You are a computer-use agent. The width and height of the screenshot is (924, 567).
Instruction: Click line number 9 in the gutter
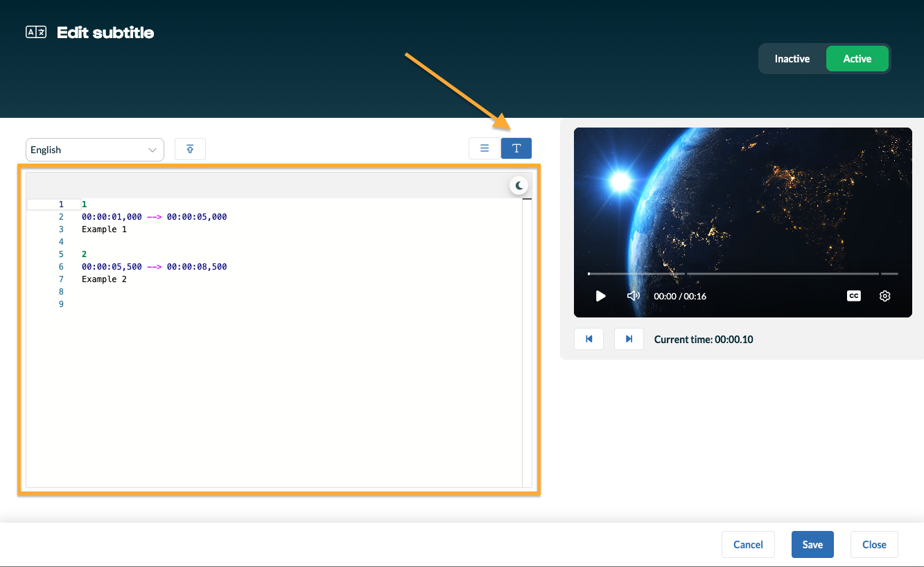pos(61,304)
